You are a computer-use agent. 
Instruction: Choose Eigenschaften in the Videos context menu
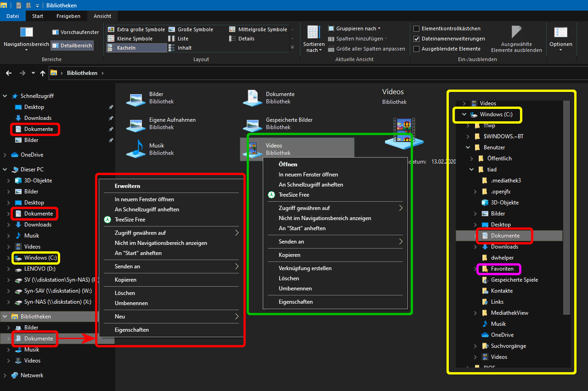tap(296, 302)
